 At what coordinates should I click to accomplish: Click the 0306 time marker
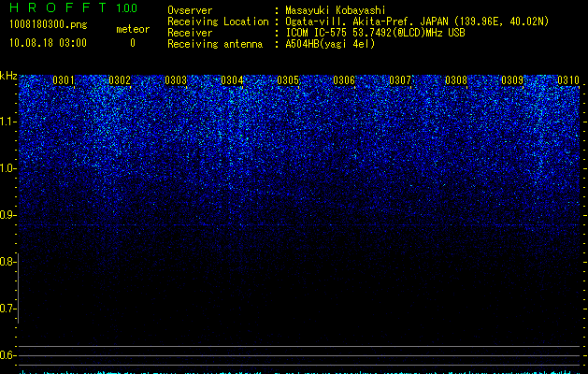tap(344, 80)
